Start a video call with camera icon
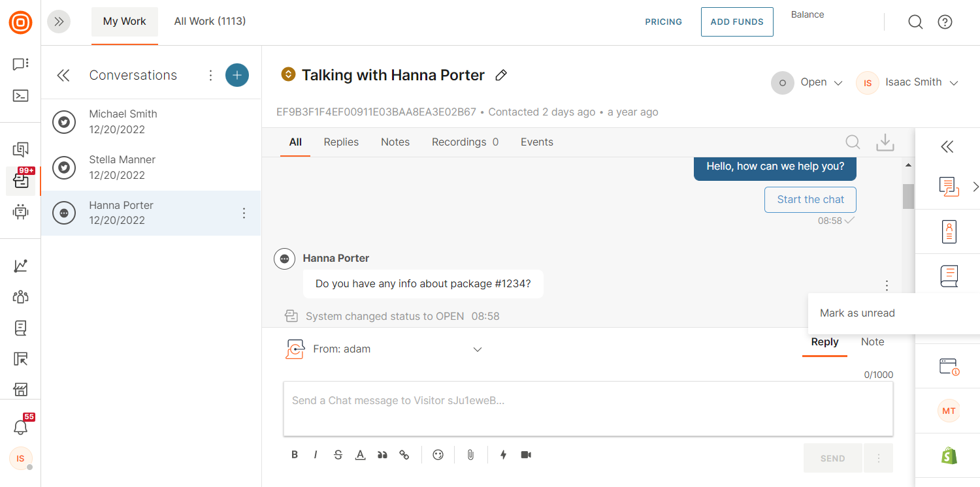This screenshot has width=980, height=487. [526, 455]
